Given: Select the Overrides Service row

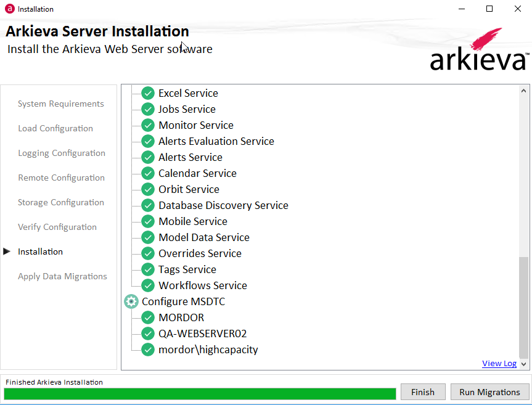Looking at the screenshot, I should [x=200, y=253].
